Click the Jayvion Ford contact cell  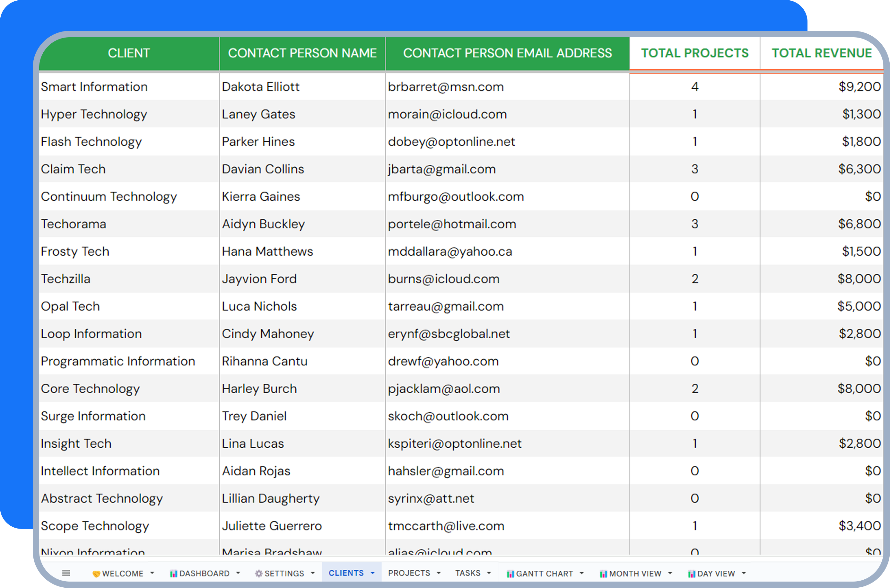(302, 279)
